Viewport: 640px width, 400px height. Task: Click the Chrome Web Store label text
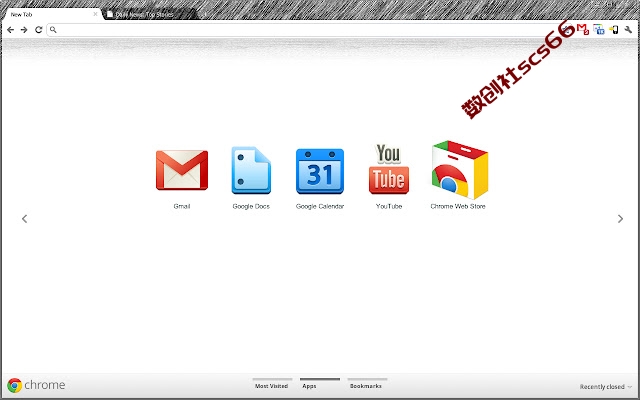(x=458, y=206)
